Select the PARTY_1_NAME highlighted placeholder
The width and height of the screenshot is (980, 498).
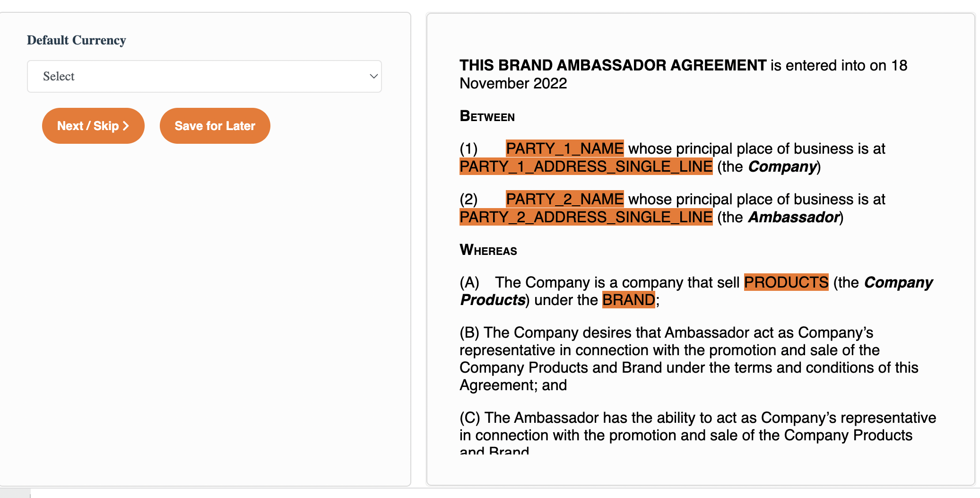coord(564,149)
